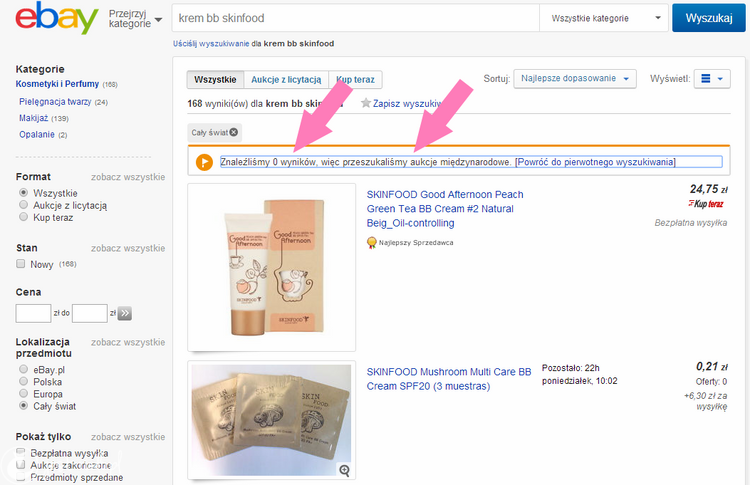Save search via the star icon
750x485 pixels.
point(366,103)
